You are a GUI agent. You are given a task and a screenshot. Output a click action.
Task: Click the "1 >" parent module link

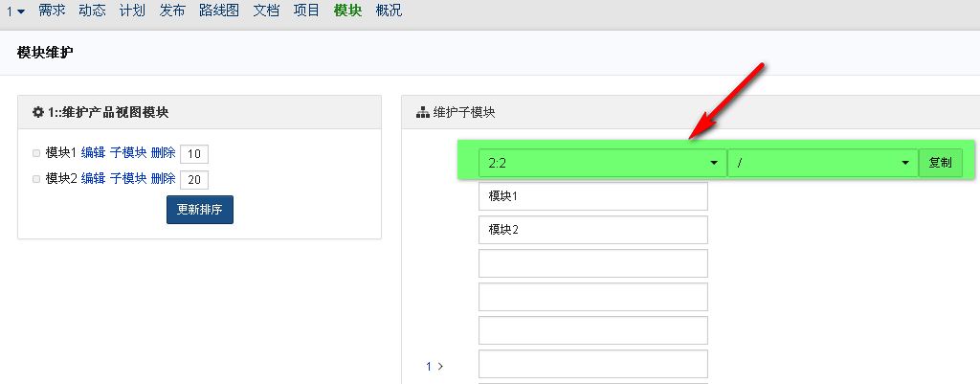(x=435, y=366)
